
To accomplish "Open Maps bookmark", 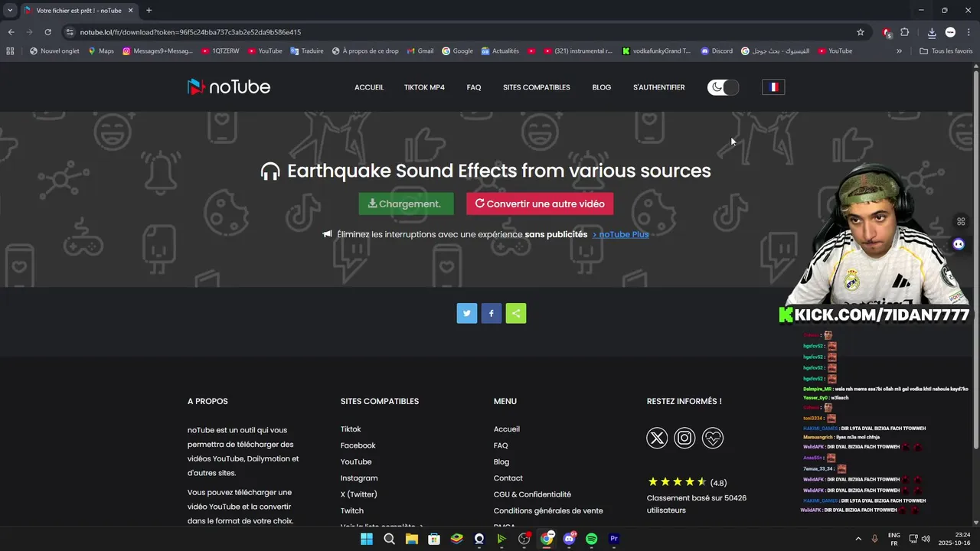I will [x=100, y=51].
